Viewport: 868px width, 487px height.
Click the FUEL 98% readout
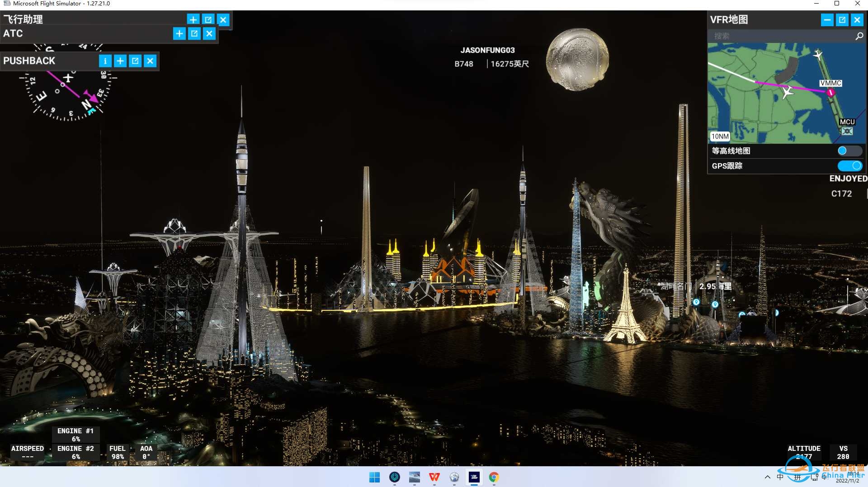pos(118,452)
